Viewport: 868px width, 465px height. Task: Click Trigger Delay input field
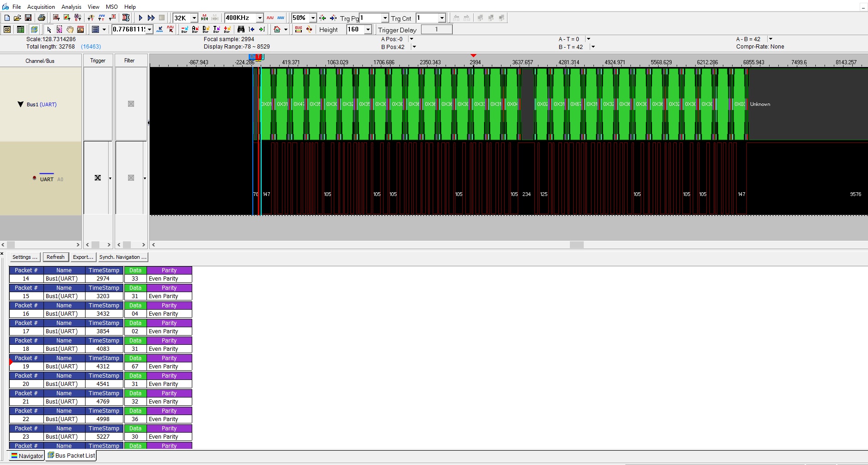tap(436, 30)
